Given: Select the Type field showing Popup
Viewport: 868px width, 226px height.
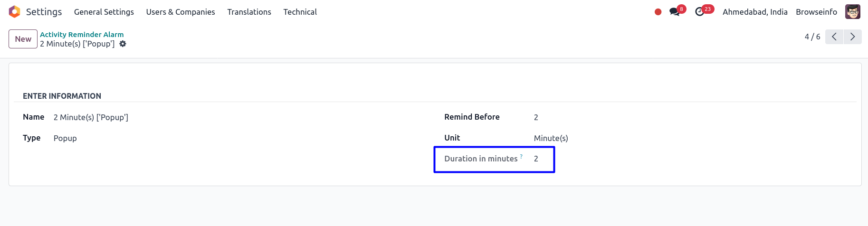Looking at the screenshot, I should [65, 138].
